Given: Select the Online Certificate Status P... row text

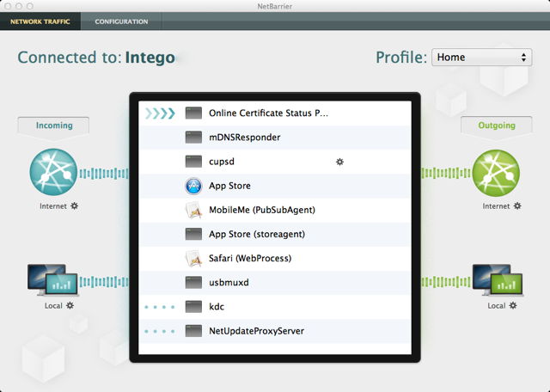Looking at the screenshot, I should click(268, 113).
